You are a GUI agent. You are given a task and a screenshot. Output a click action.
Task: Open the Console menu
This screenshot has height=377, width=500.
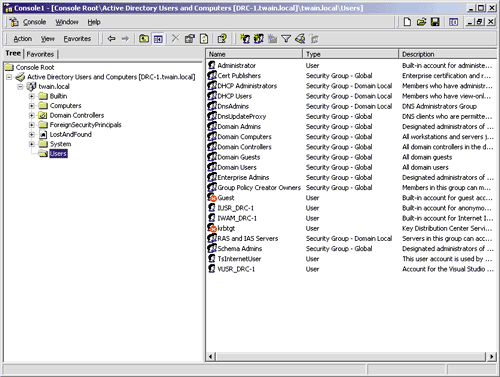point(34,22)
